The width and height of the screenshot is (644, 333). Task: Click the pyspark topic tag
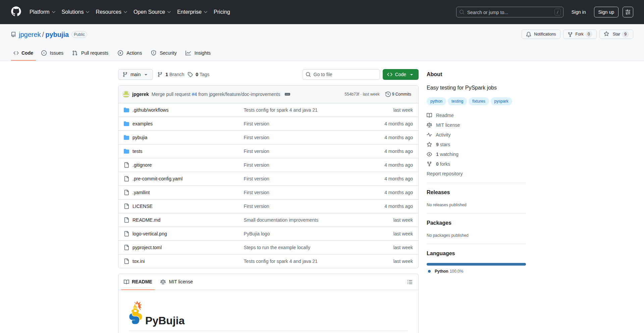pos(501,101)
